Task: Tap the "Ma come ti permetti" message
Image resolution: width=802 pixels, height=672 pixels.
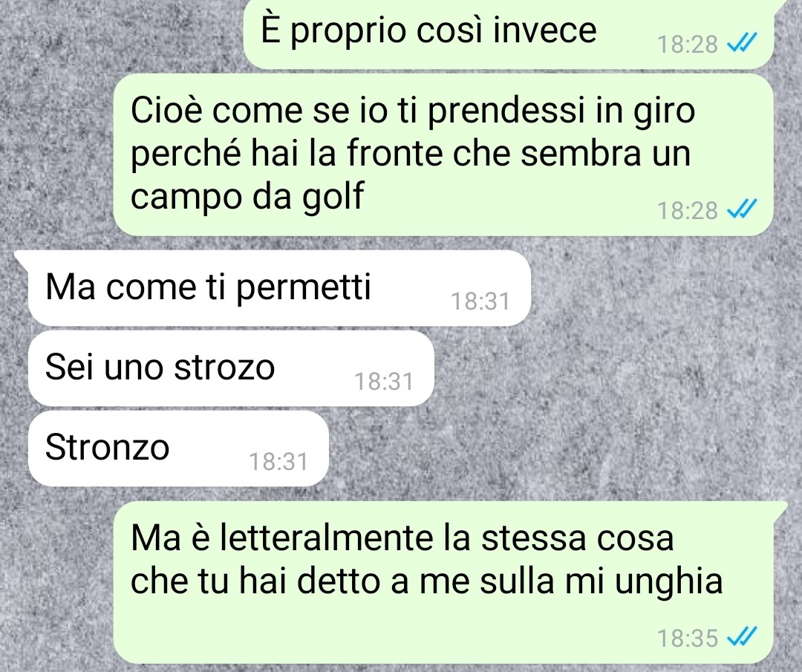Action: tap(279, 288)
